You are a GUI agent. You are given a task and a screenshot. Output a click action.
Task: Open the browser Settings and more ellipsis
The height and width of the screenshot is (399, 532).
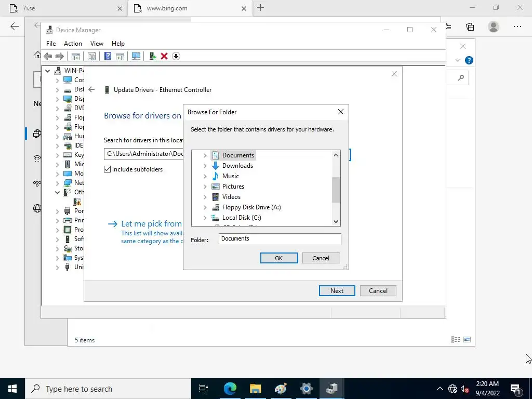(x=517, y=26)
